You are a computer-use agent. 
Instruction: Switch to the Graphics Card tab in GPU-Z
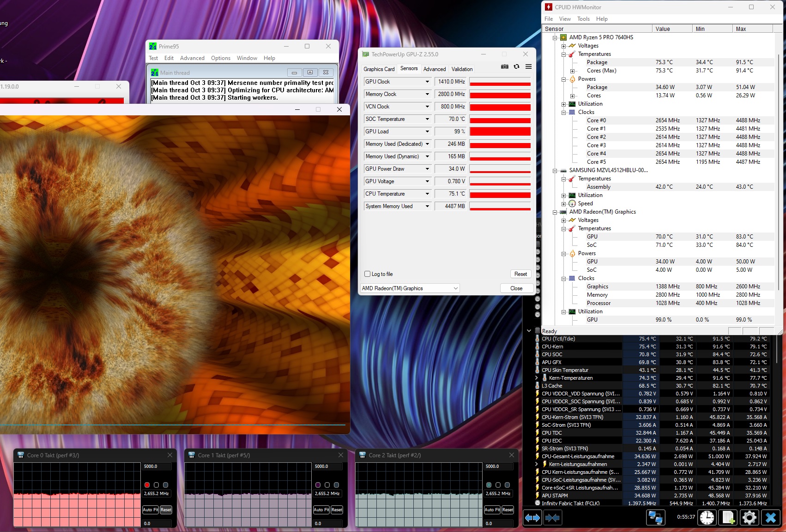tap(379, 69)
